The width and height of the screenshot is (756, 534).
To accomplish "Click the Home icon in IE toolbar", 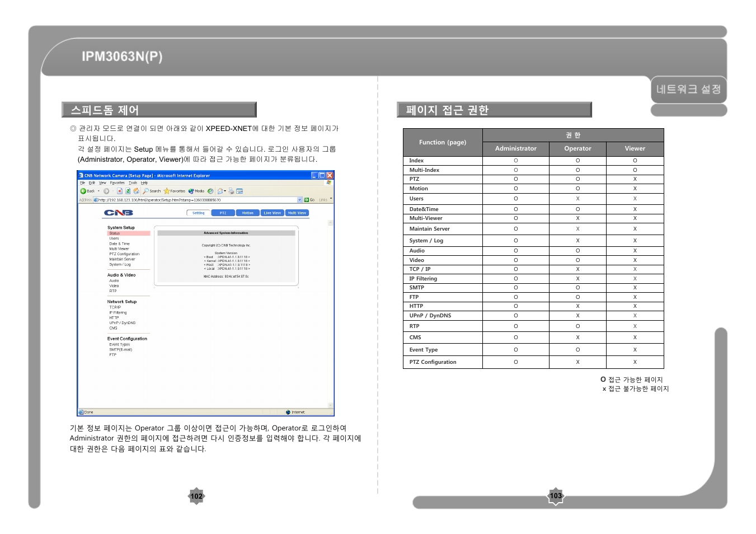I will [x=136, y=191].
